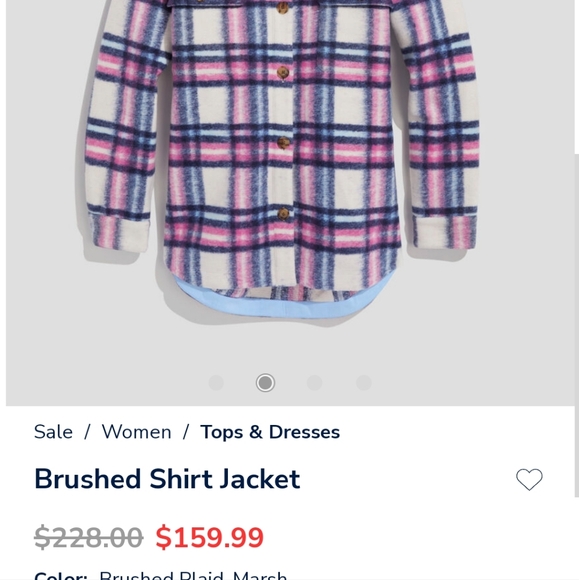This screenshot has height=580, width=579.
Task: Click the light blue hem lining of jacket
Action: click(x=283, y=301)
